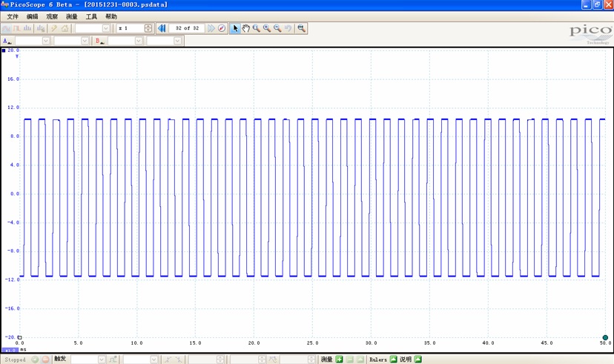
Task: Toggle the 说明 notes panel
Action: click(417, 360)
